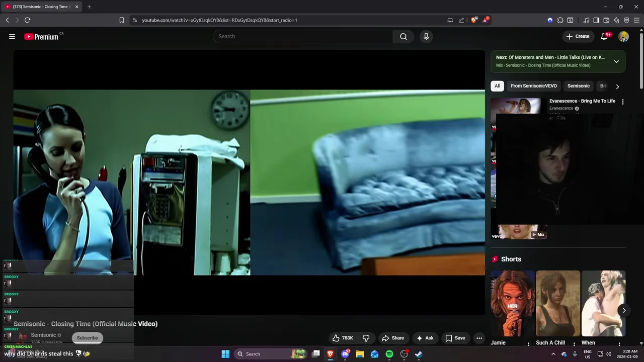Screen dimensions: 644x362
Task: Dislike the video with thumbs down
Action: click(x=366, y=338)
